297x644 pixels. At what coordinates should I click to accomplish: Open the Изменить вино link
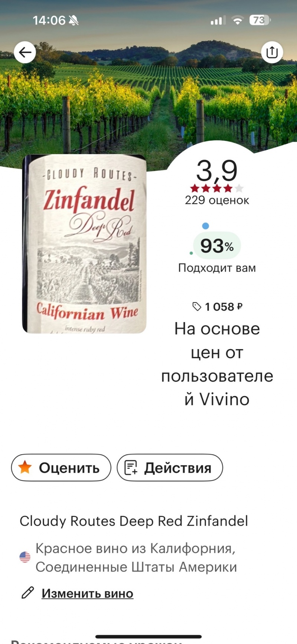tap(87, 593)
